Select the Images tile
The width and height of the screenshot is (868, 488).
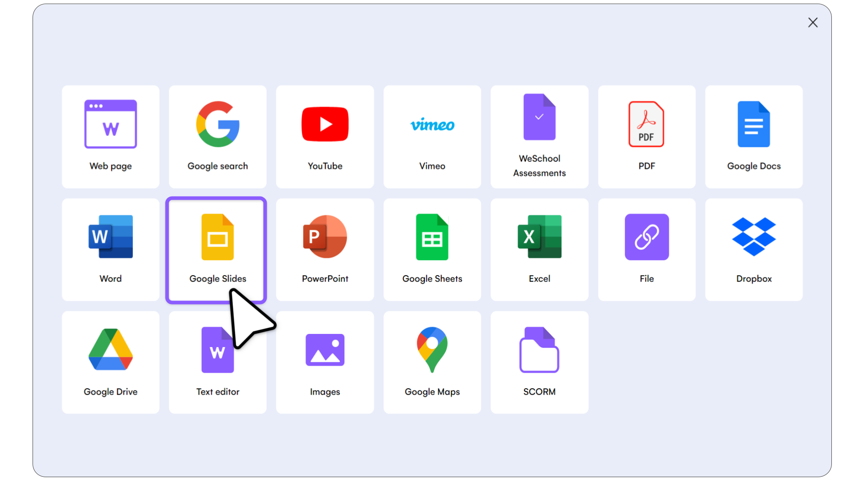(x=325, y=362)
